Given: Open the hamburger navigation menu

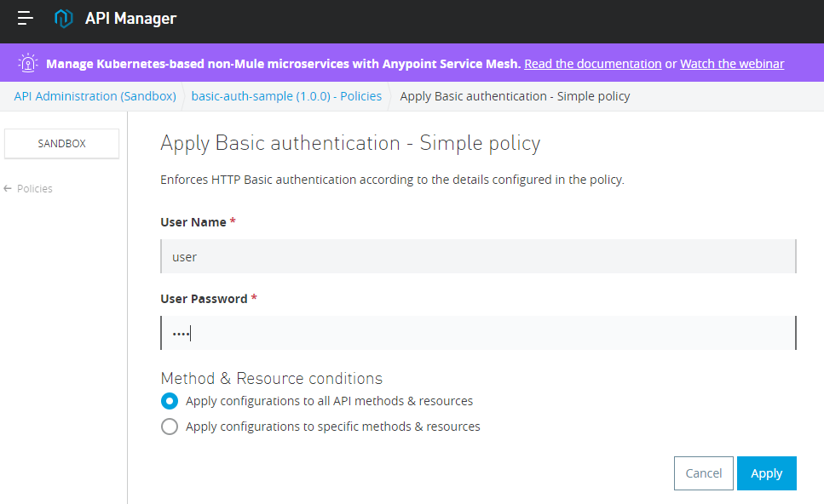Looking at the screenshot, I should point(26,19).
